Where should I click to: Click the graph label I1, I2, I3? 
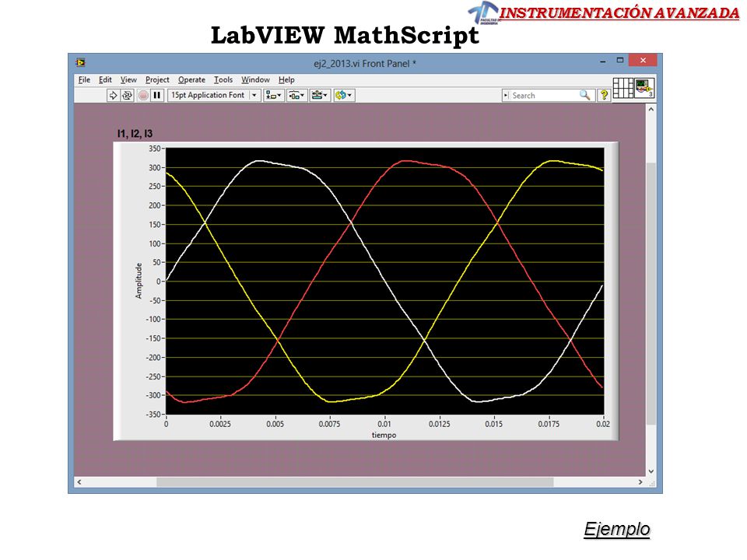[135, 134]
